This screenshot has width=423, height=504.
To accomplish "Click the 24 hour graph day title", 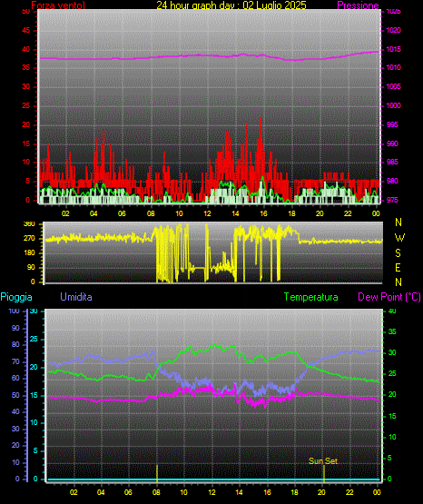I will point(231,5).
